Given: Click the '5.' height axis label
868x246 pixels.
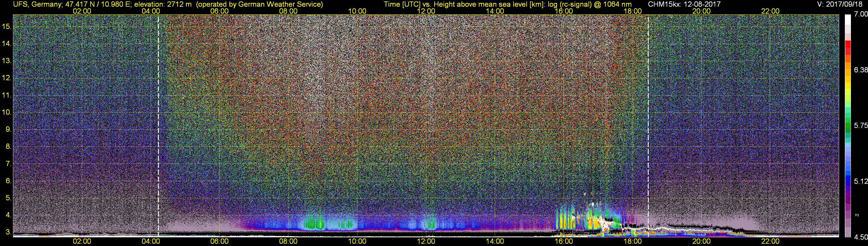Looking at the screenshot, I should click(9, 198).
